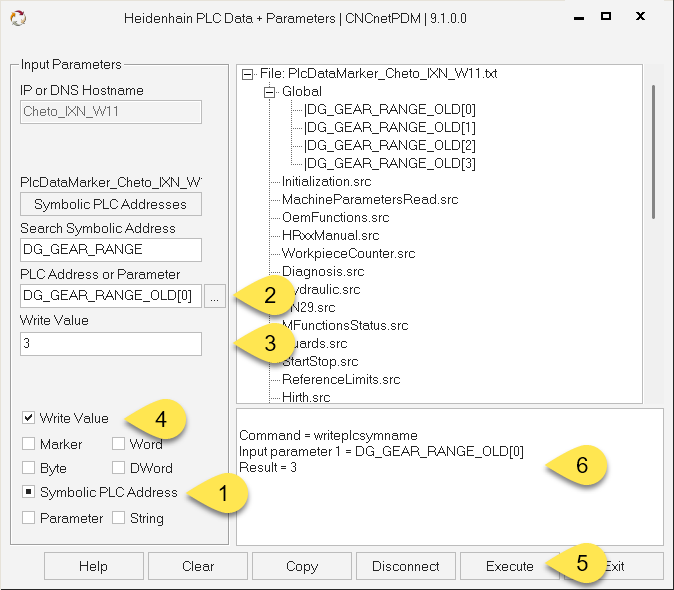Viewport: 674px width, 590px height.
Task: Click the Global node label
Action: pos(302,92)
